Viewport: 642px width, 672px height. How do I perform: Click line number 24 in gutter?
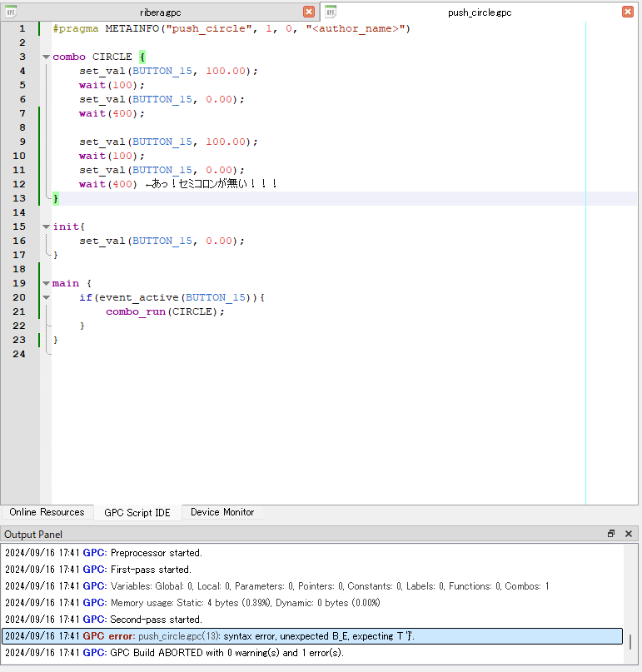pyautogui.click(x=19, y=354)
